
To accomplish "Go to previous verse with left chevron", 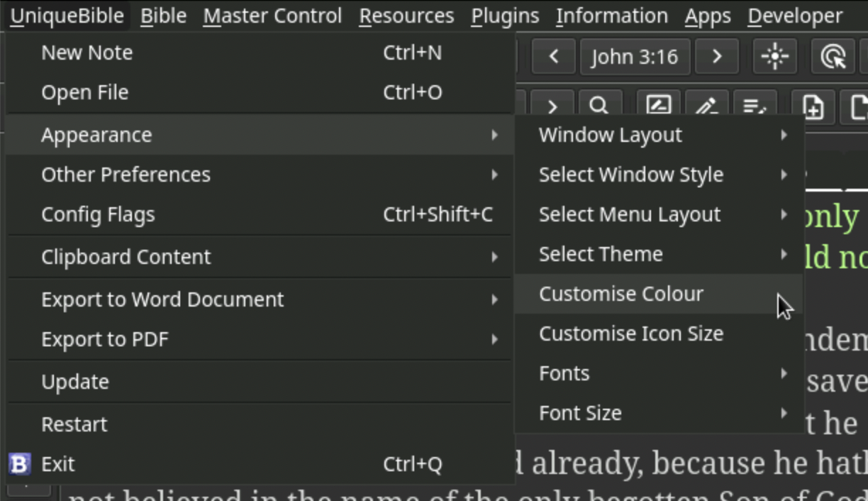I will (553, 56).
